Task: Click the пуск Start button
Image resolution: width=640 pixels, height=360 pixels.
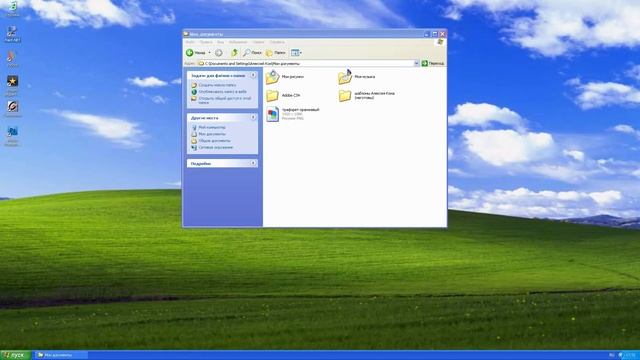Action: click(16, 355)
